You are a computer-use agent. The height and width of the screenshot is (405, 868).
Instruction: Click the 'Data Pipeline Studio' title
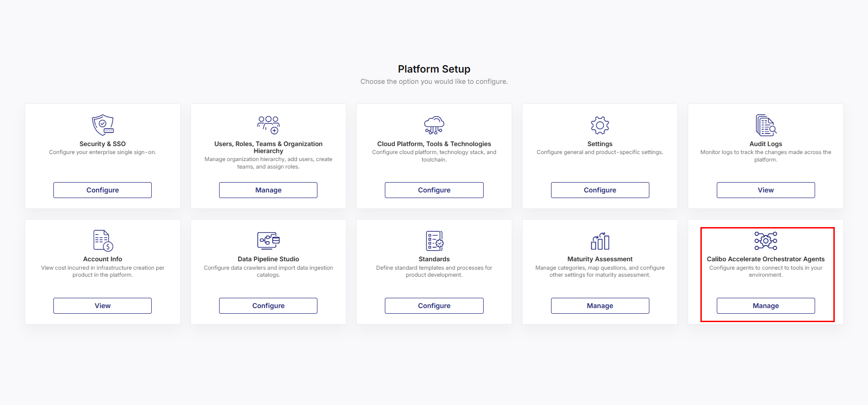click(268, 259)
